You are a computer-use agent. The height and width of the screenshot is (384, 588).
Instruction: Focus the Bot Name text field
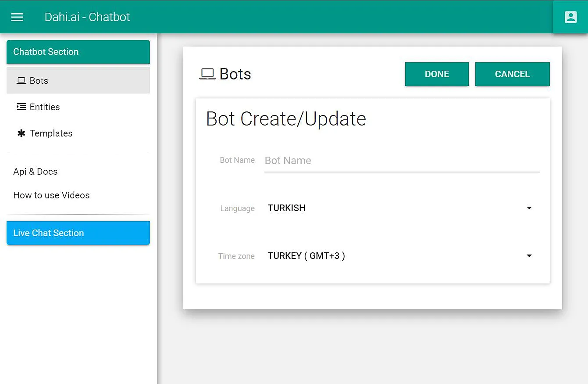pos(401,161)
